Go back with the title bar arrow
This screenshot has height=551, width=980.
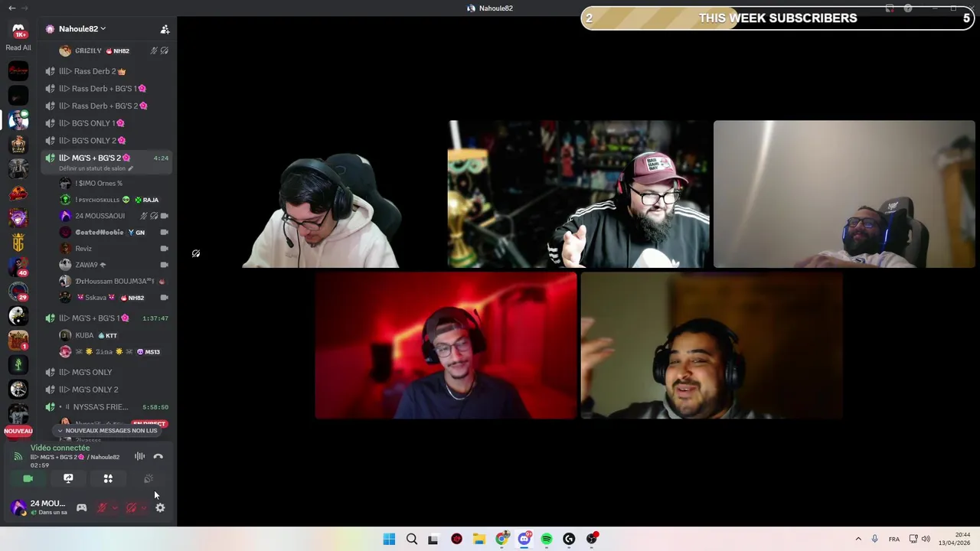pos(11,8)
